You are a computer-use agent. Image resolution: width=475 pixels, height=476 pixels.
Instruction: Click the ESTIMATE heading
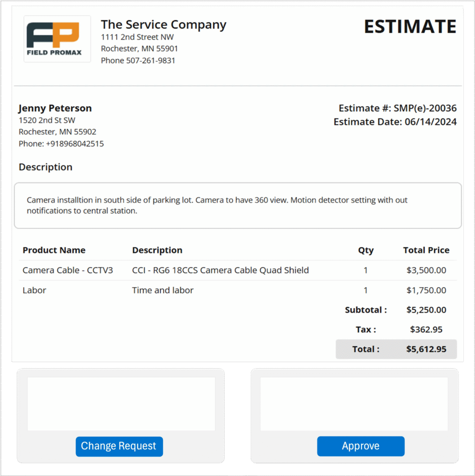click(x=410, y=27)
